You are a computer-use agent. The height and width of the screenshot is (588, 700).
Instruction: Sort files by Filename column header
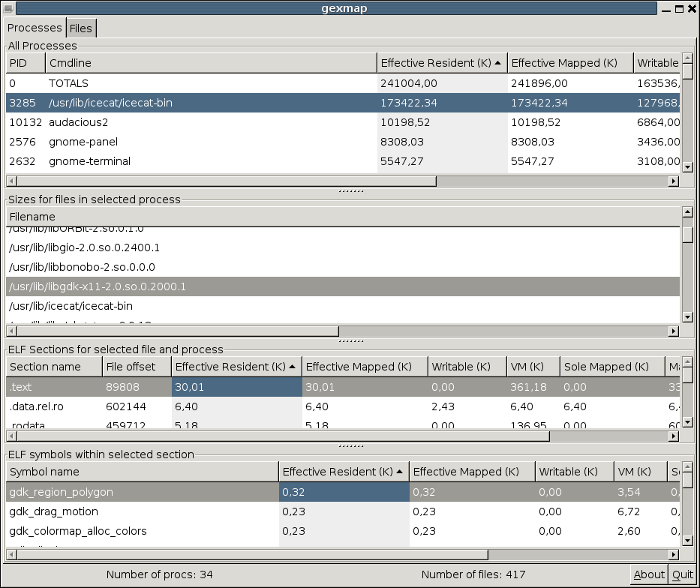click(343, 217)
